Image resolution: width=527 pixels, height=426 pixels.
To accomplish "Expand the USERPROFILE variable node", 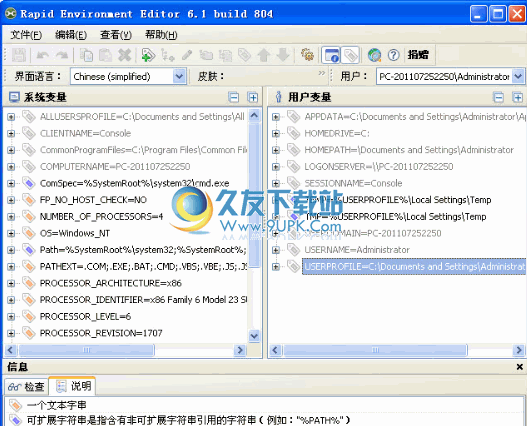I will pyautogui.click(x=276, y=267).
